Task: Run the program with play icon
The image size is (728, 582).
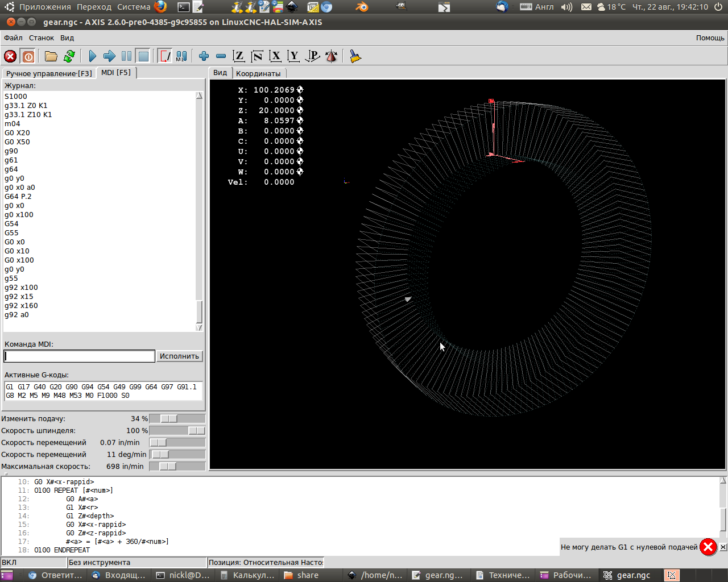Action: 92,56
